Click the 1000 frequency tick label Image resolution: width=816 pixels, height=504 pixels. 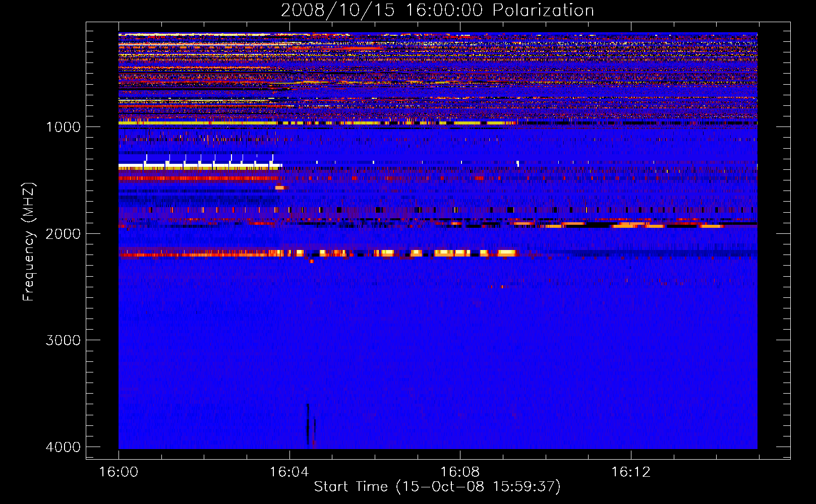(63, 127)
